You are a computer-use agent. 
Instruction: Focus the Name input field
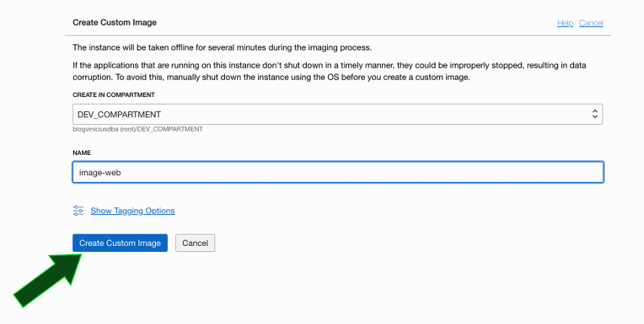(x=338, y=172)
